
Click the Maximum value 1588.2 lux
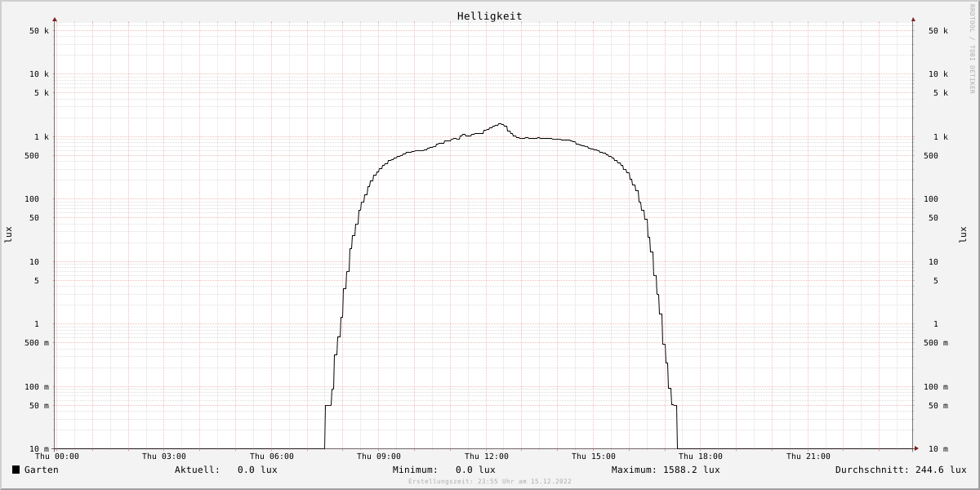692,470
